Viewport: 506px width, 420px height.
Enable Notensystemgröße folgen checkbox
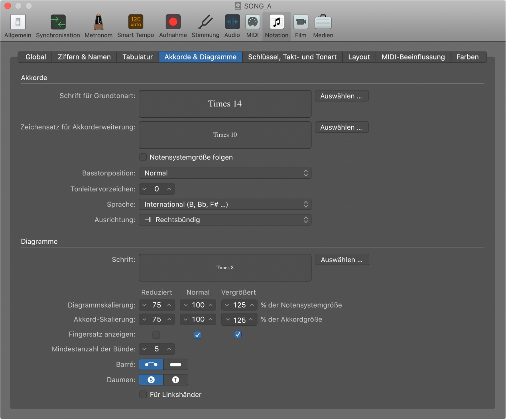coord(143,157)
